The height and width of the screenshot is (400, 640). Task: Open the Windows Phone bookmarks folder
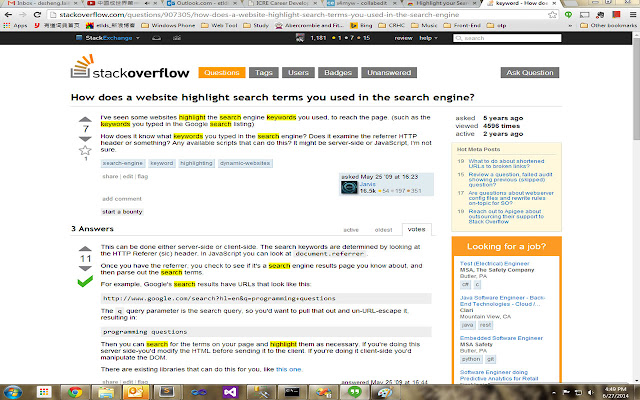click(168, 25)
